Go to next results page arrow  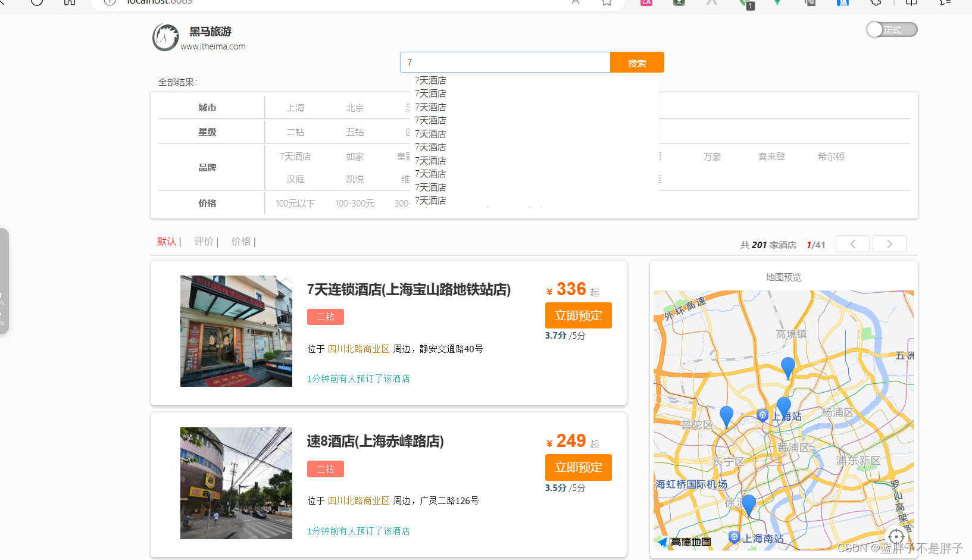[889, 244]
